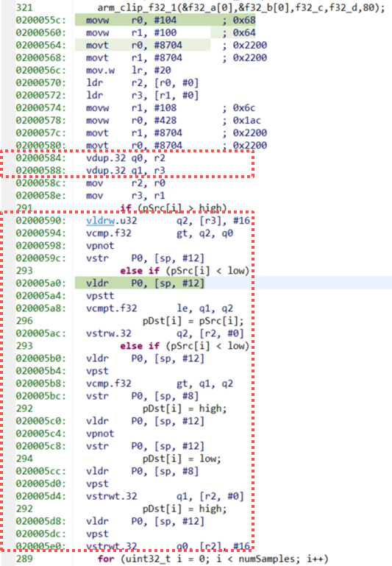This screenshot has width=392, height=566.
Task: Select address 02000568
Action: pos(40,57)
